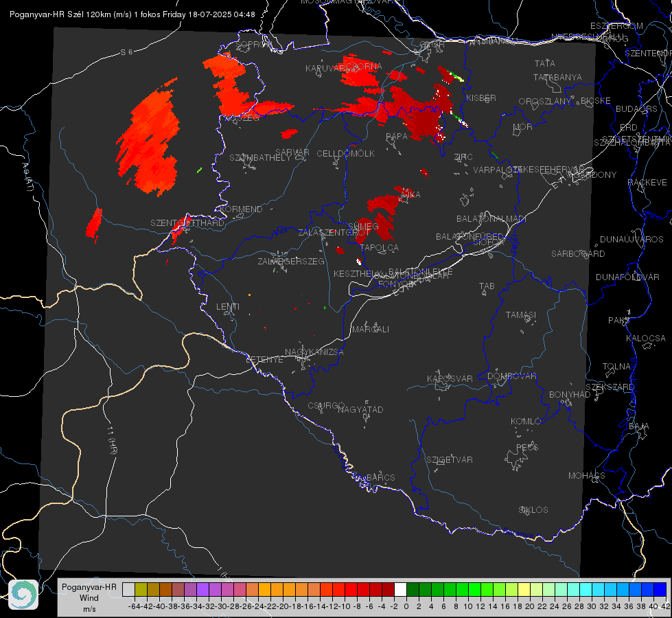
Task: Click the MOR city label
Action: pyautogui.click(x=523, y=126)
